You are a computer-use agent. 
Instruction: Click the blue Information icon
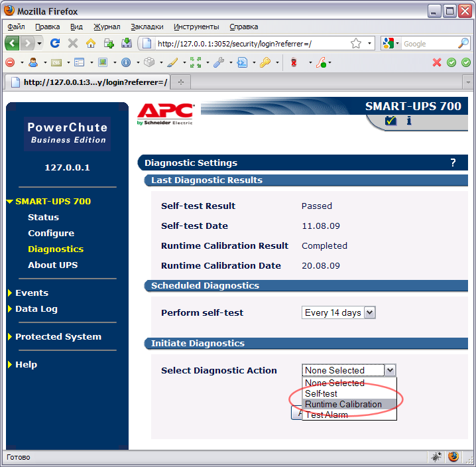click(x=126, y=62)
